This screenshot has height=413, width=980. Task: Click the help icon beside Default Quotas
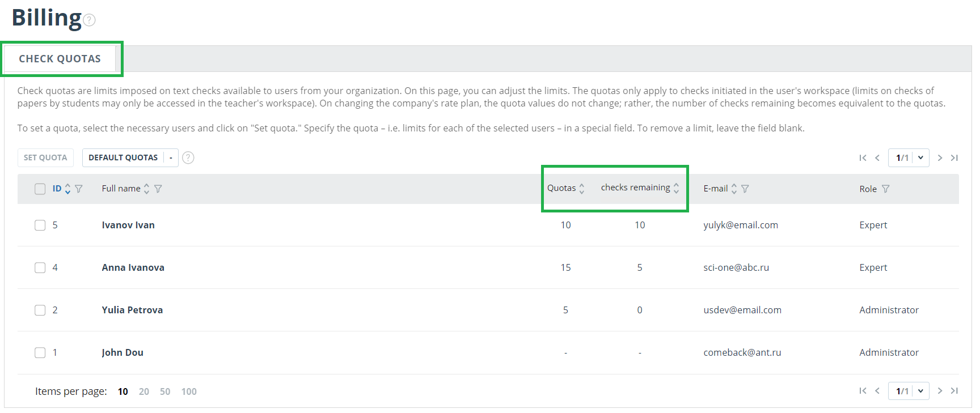188,158
